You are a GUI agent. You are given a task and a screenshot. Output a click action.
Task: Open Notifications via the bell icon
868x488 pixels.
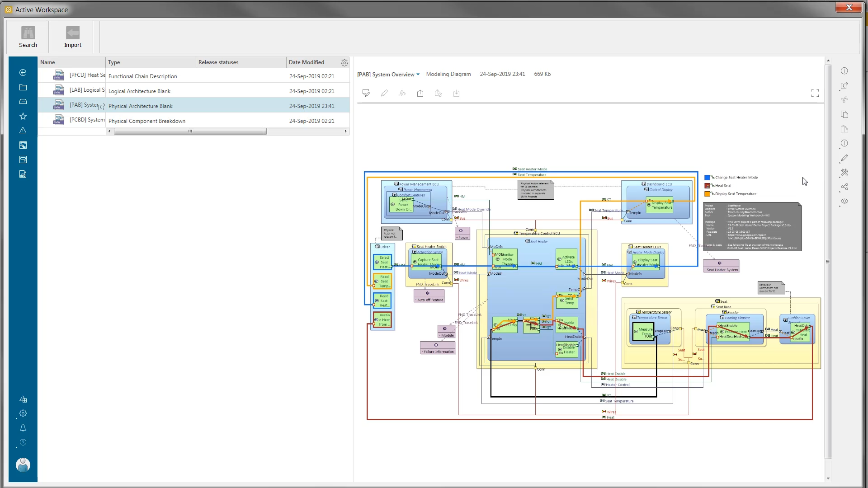pyautogui.click(x=23, y=428)
